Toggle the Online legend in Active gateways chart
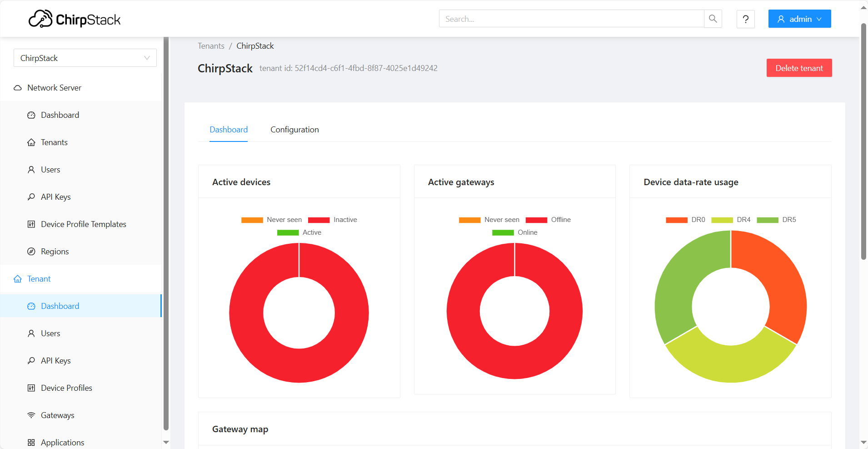The width and height of the screenshot is (868, 449). [x=515, y=232]
